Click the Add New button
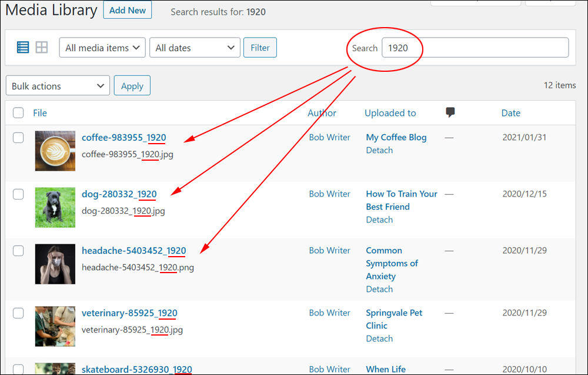Image resolution: width=588 pixels, height=375 pixels. click(128, 10)
